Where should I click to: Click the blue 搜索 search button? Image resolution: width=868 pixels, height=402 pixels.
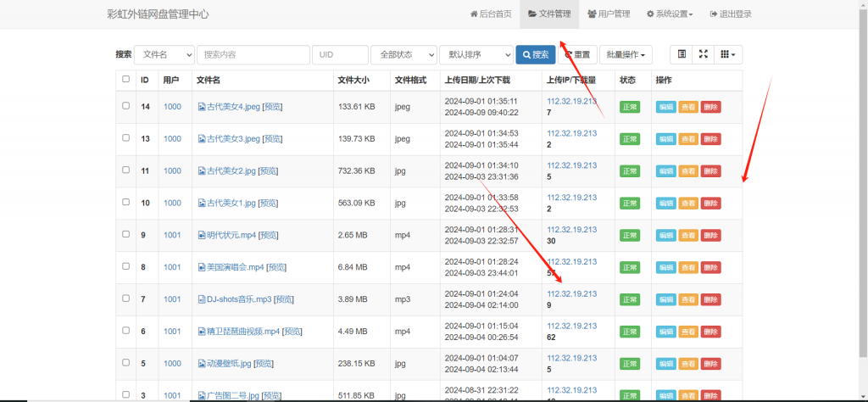536,54
